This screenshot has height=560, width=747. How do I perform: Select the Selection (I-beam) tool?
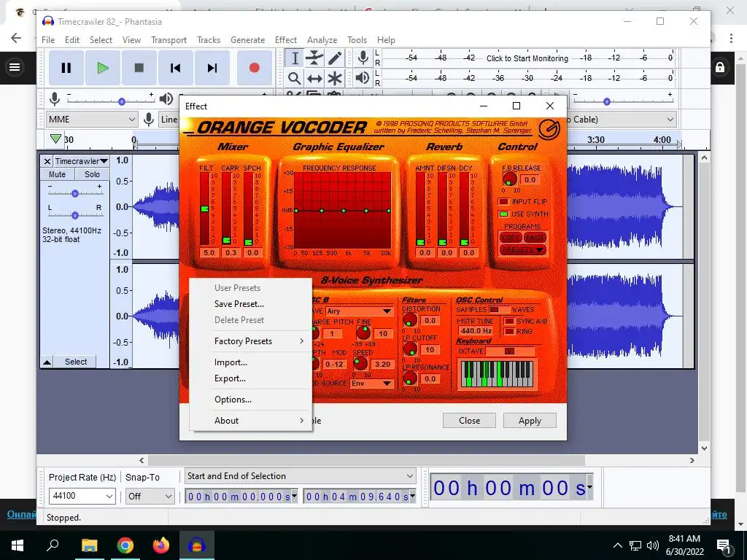click(295, 58)
